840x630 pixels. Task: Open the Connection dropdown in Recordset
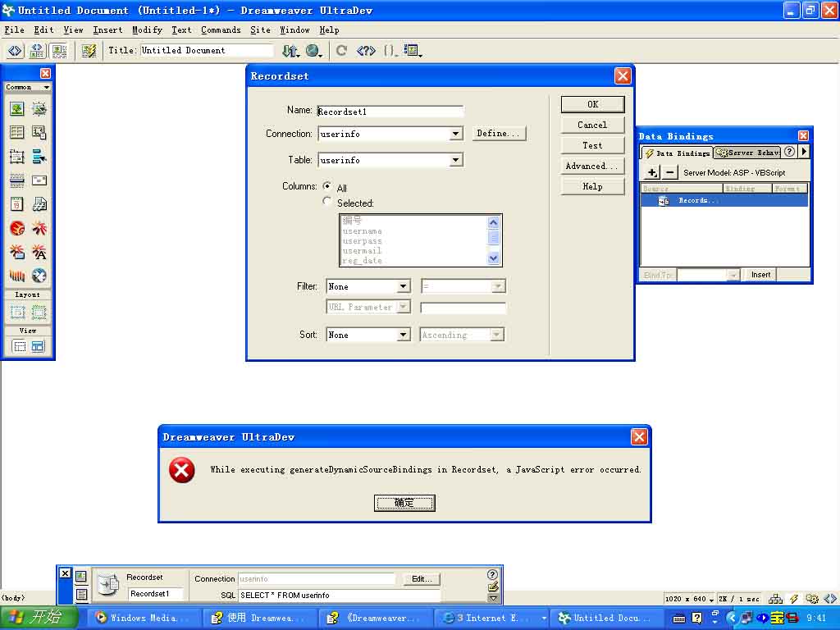point(456,134)
